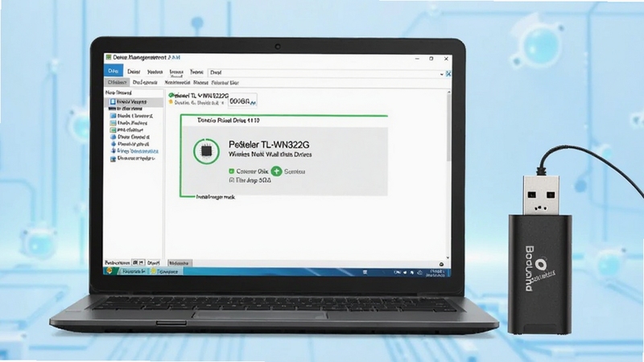Image resolution: width=644 pixels, height=362 pixels.
Task: Click the Device Manager title bar app icon
Action: coord(109,57)
